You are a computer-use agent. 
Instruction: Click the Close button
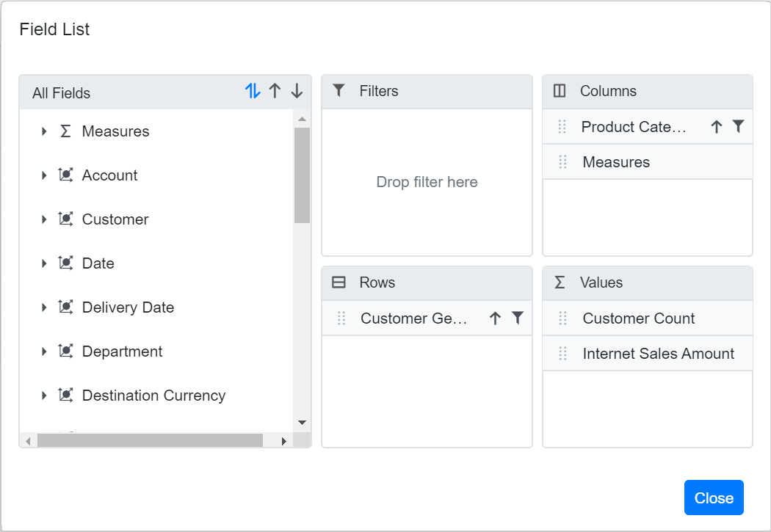pyautogui.click(x=714, y=497)
